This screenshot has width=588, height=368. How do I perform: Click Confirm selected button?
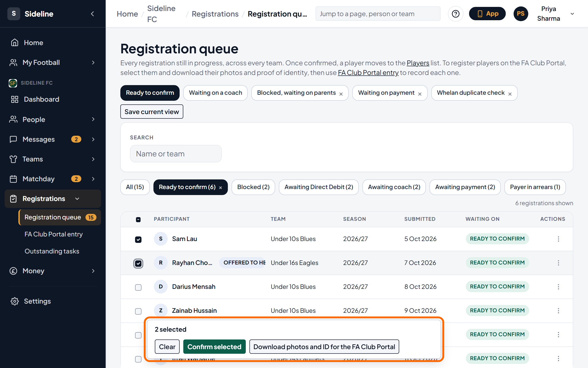(214, 347)
